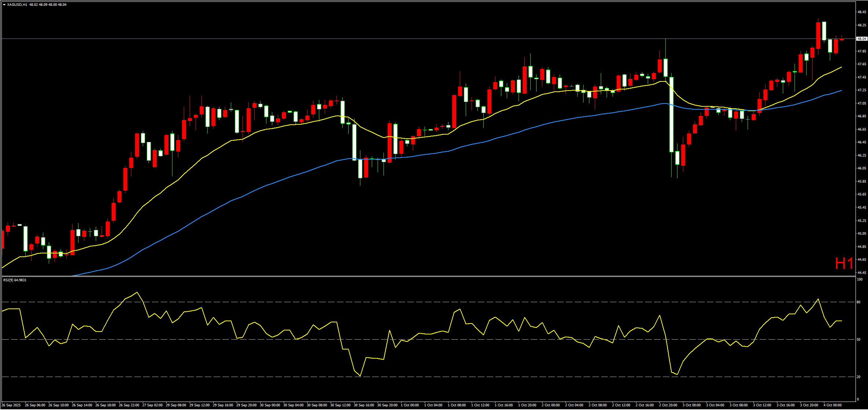Click the 29 Sep 12:00 time label
Screen dimensions: 868x410
click(x=199, y=405)
